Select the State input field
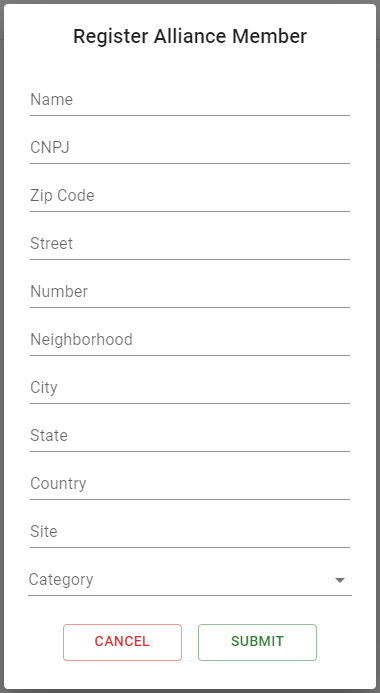The height and width of the screenshot is (693, 380). [190, 436]
